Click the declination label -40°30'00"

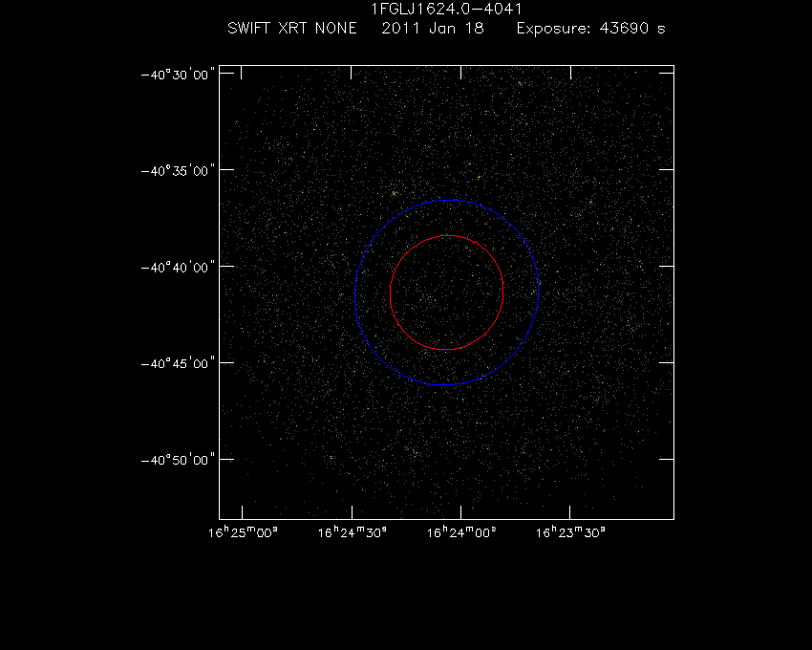tap(178, 75)
